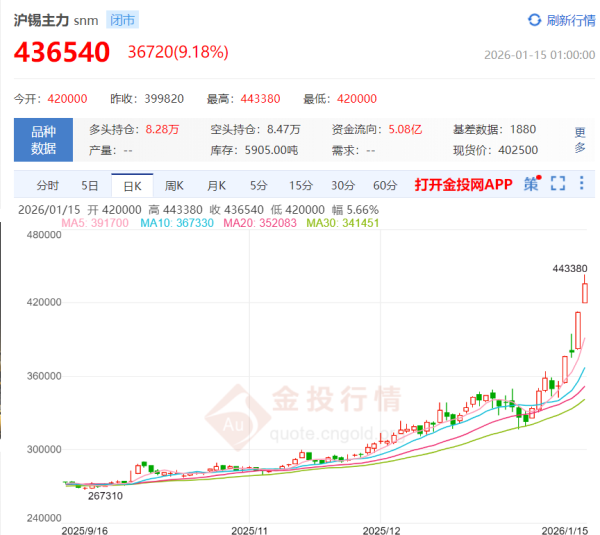The height and width of the screenshot is (535, 600).
Task: Click the 资金流向 value 5.08亿
Action: (405, 129)
